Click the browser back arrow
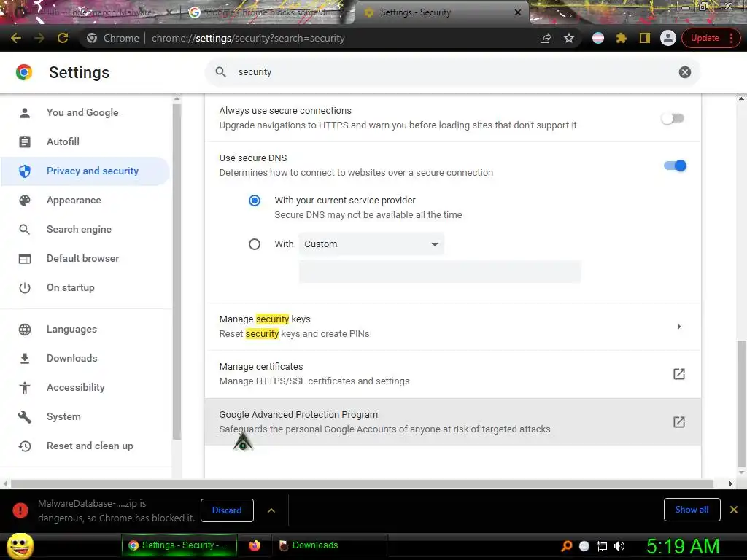This screenshot has height=560, width=747. pyautogui.click(x=16, y=38)
